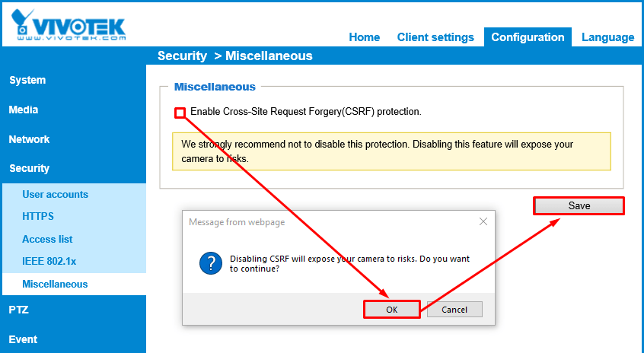Expand the PTZ sidebar section
The width and height of the screenshot is (644, 353).
[x=19, y=310]
